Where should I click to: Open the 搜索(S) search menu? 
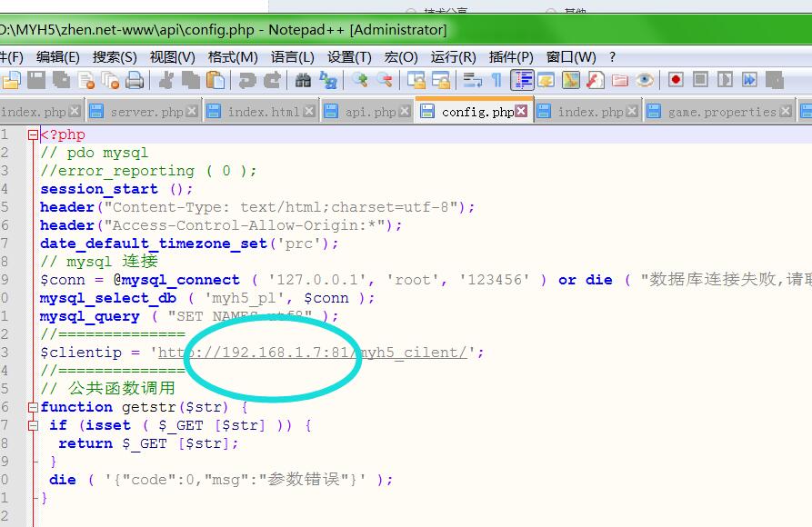pyautogui.click(x=115, y=56)
